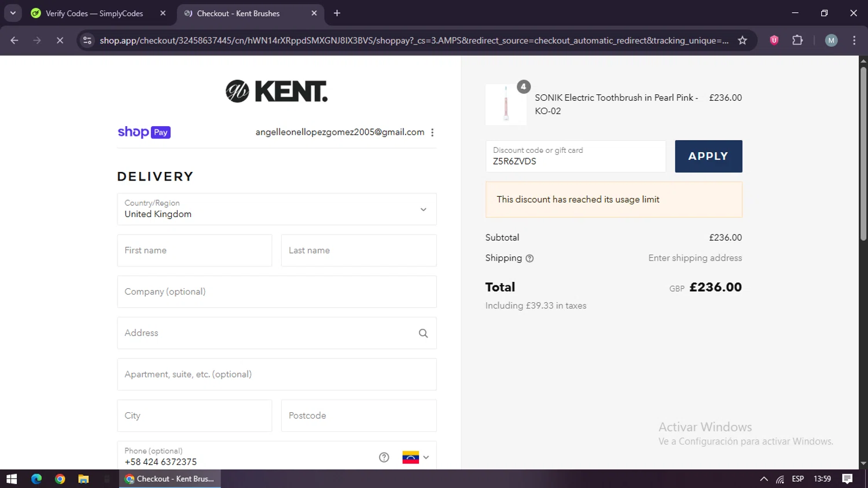Viewport: 868px width, 488px height.
Task: Apply the discount code
Action: [708, 156]
